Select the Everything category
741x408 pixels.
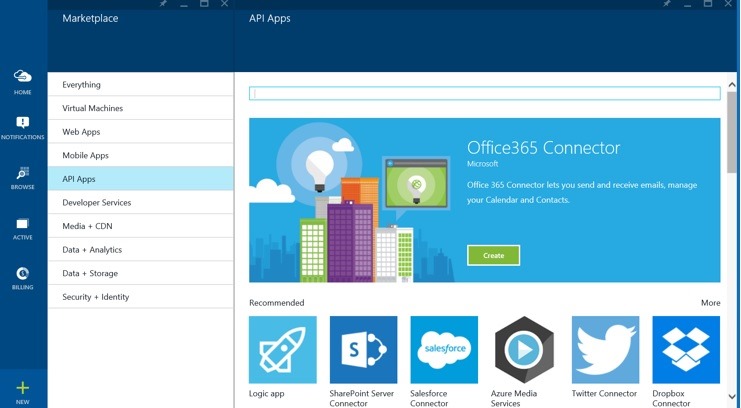click(141, 85)
